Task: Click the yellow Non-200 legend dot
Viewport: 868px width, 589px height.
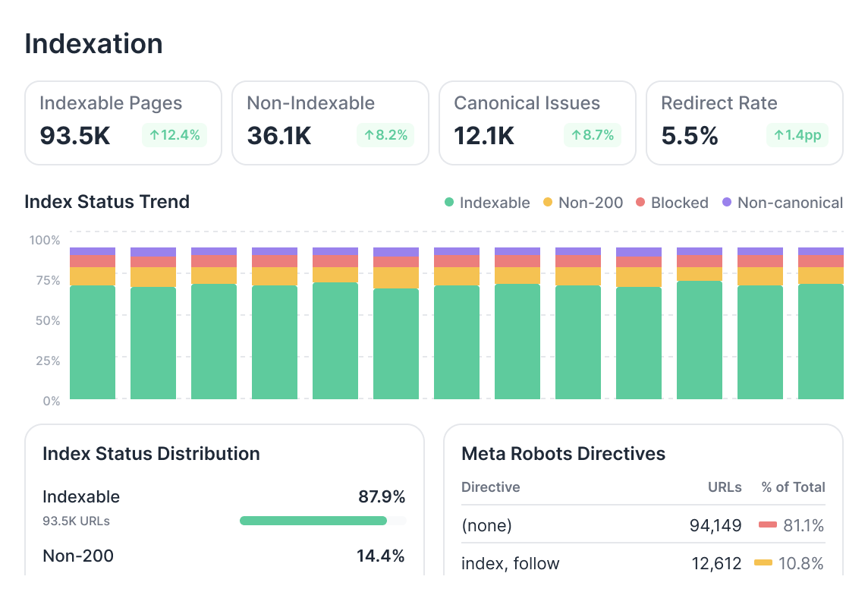Action: pos(548,203)
